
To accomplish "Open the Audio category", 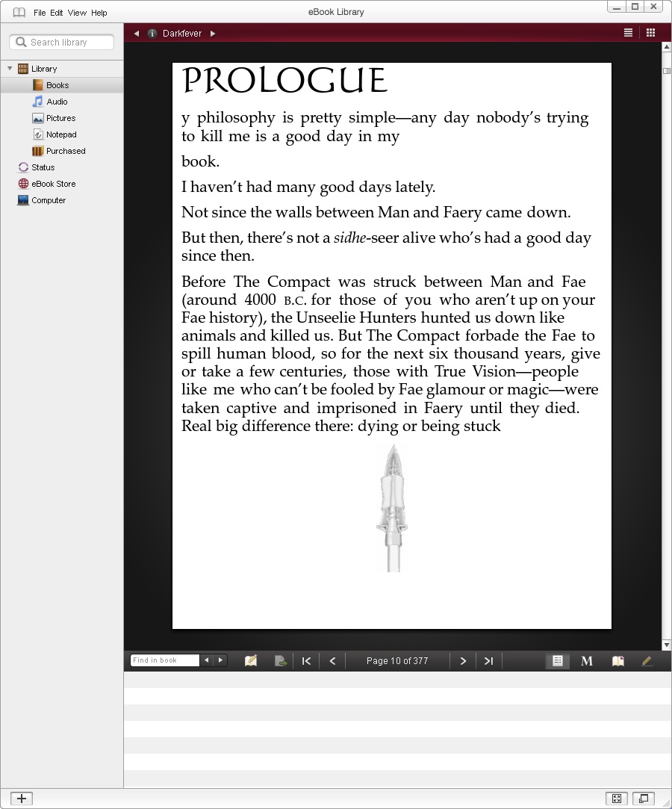I will (x=57, y=102).
